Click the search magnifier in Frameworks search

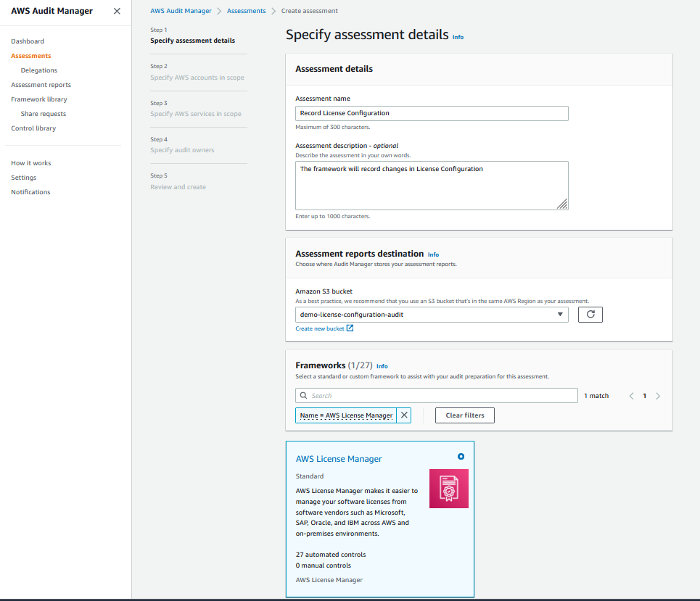click(304, 395)
